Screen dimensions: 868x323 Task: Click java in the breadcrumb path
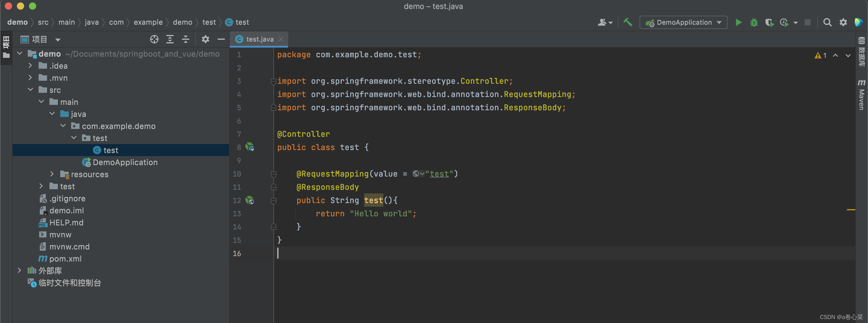tap(92, 22)
